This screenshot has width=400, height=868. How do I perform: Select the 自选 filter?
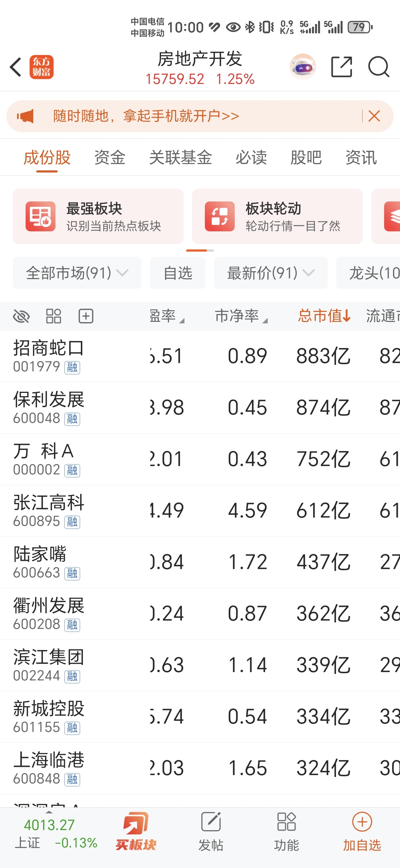coord(177,273)
